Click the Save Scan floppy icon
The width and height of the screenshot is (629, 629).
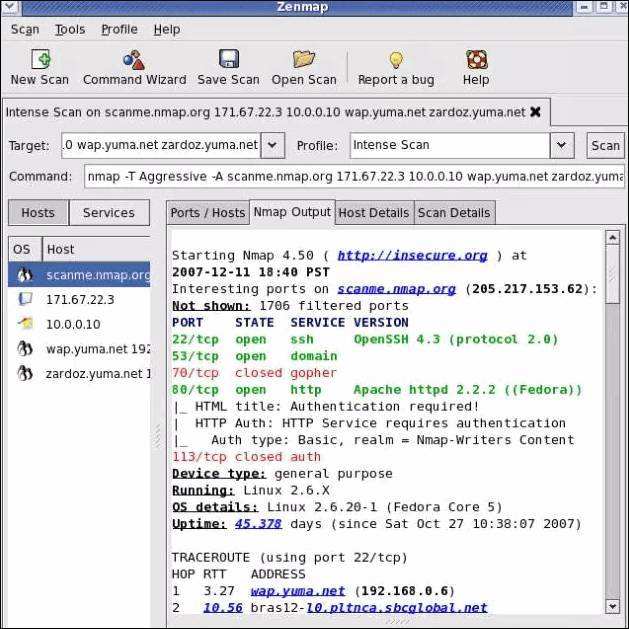229,59
